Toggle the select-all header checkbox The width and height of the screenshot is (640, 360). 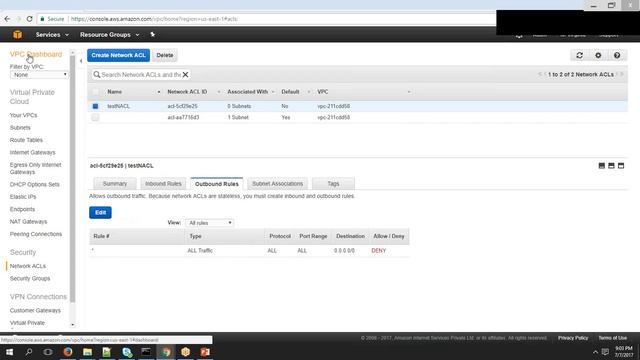coord(95,92)
